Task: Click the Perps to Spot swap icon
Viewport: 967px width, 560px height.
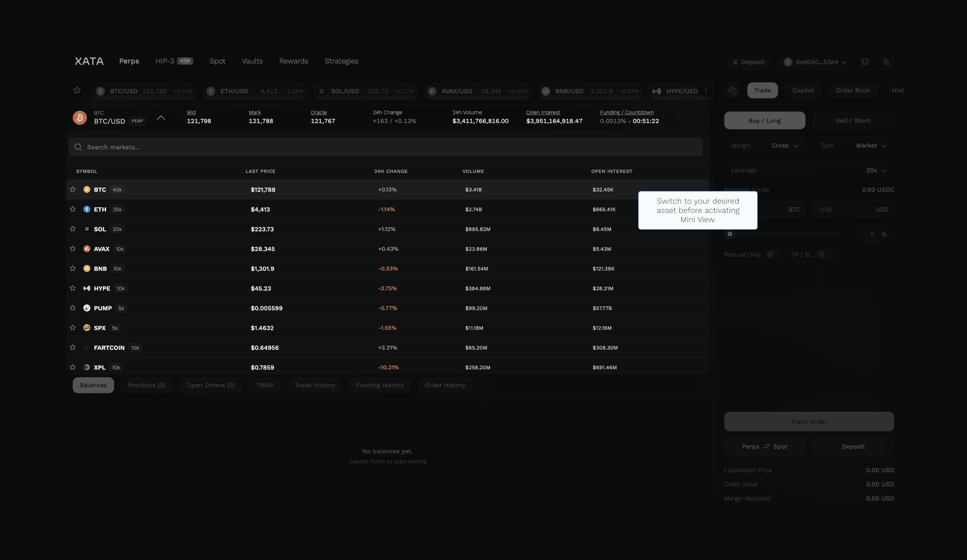Action: (x=766, y=446)
